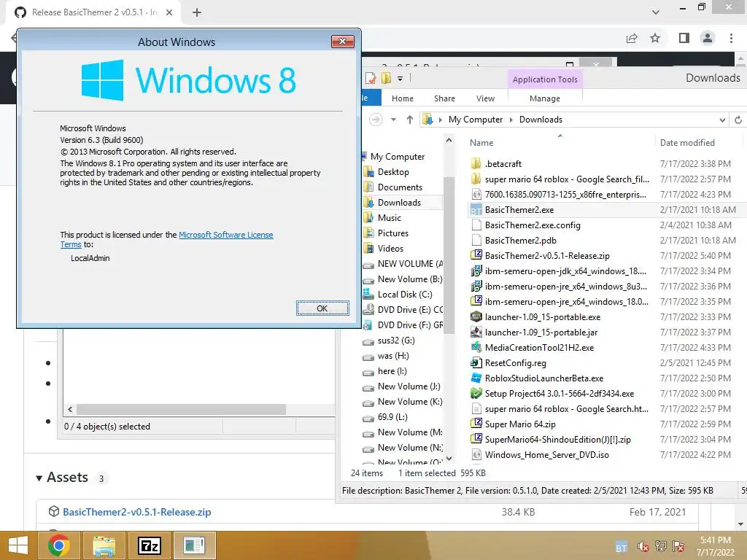Select the .betacraft folder

coord(503,164)
